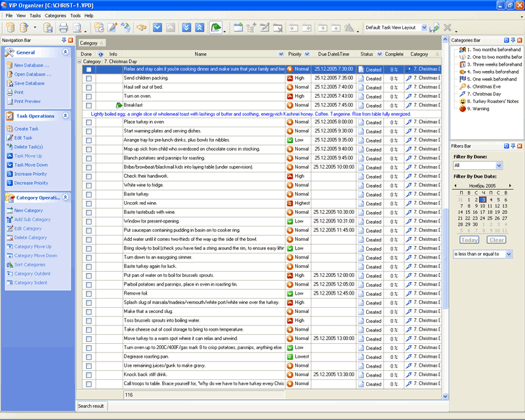
Task: Open the Filter By Done dropdown
Action: 499,166
